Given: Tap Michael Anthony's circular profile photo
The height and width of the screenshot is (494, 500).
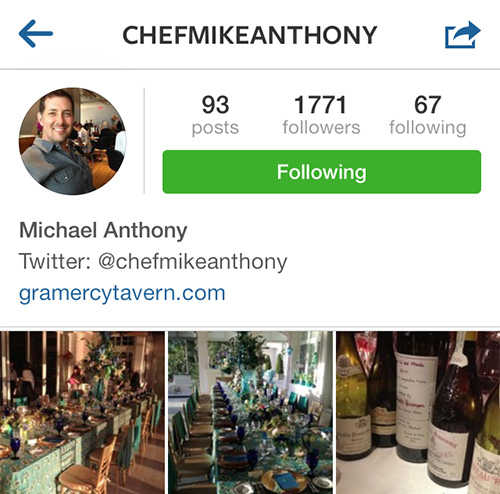Looking at the screenshot, I should tap(73, 141).
